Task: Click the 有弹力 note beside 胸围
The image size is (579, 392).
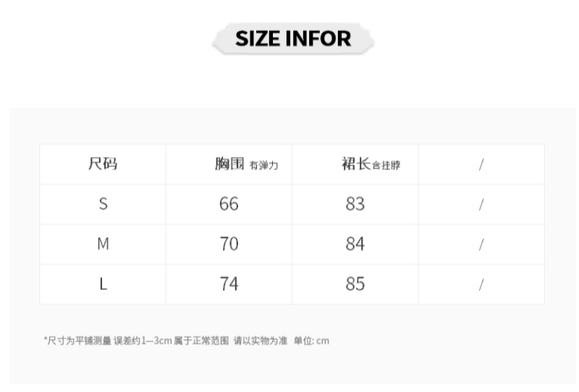Action: click(x=263, y=166)
